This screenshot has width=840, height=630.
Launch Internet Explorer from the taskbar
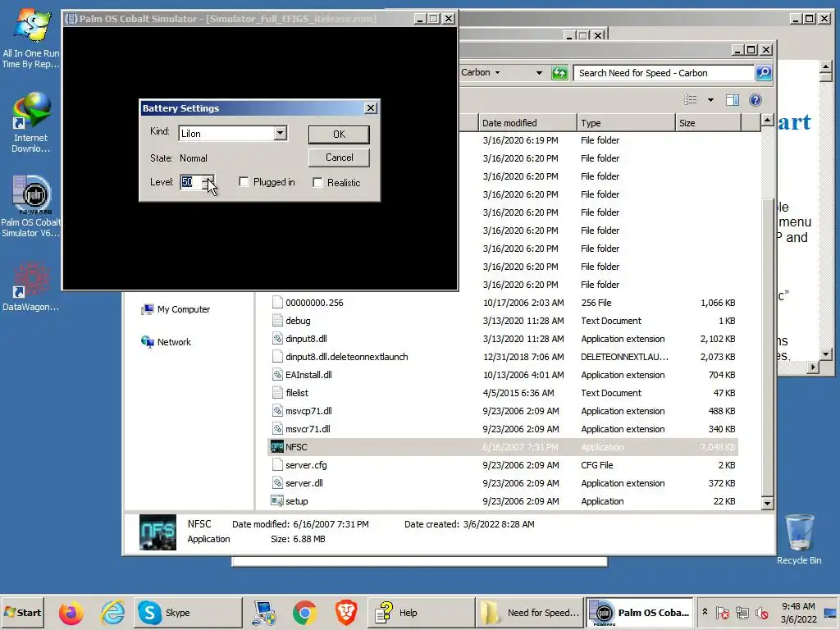coord(112,612)
